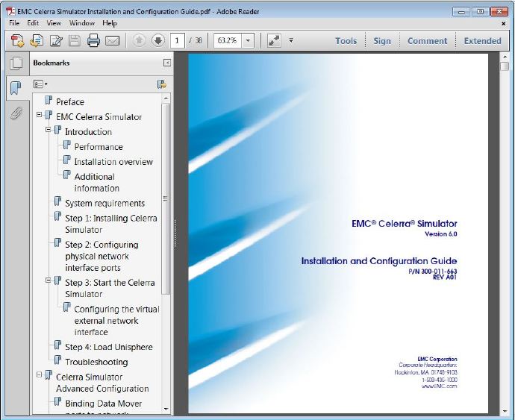This screenshot has width=515, height=420.
Task: Open the Sign pane
Action: pos(382,41)
